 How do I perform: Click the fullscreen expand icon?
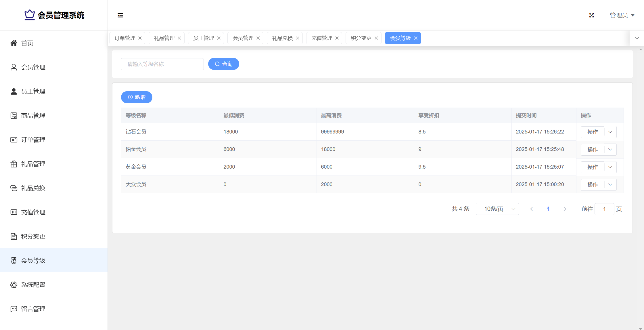(591, 15)
